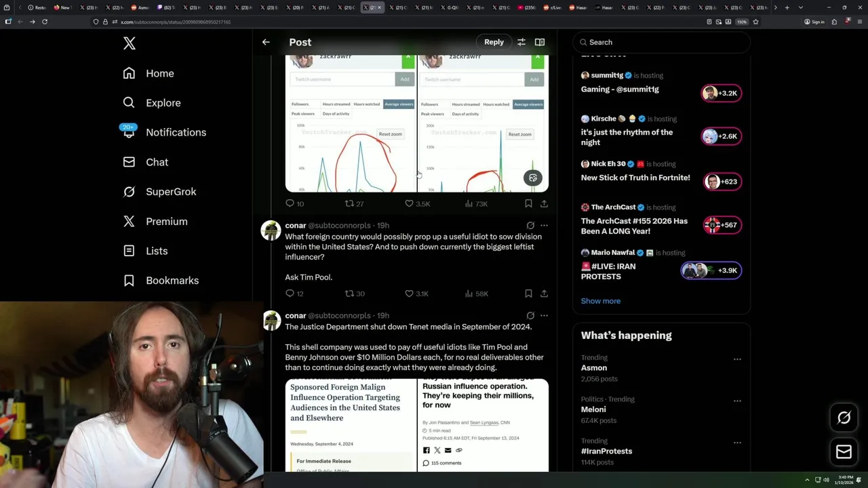Bookmark the post with 73K views
This screenshot has width=868, height=488.
click(528, 203)
